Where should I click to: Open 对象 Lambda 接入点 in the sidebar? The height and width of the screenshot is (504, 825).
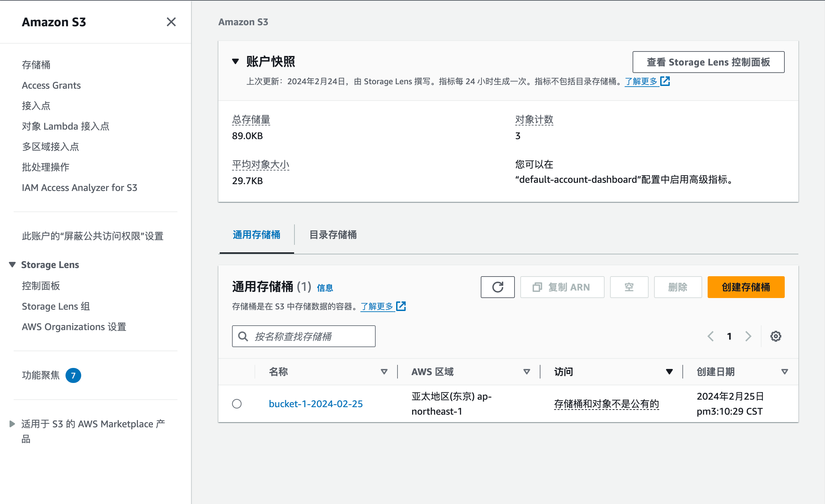(x=66, y=126)
